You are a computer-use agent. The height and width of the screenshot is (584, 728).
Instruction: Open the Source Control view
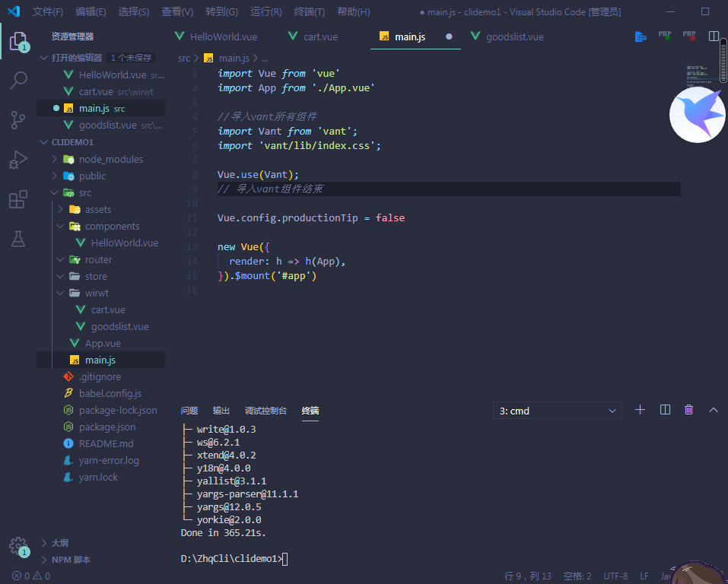tap(17, 120)
